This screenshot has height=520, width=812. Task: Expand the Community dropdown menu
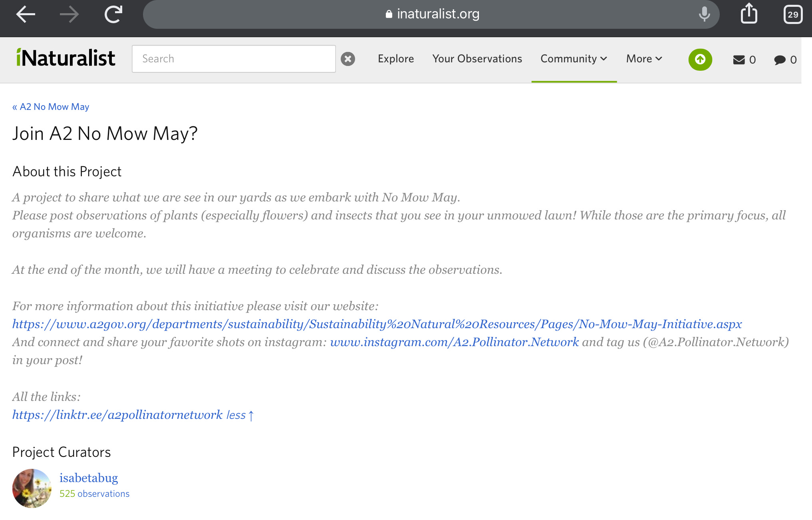(574, 59)
